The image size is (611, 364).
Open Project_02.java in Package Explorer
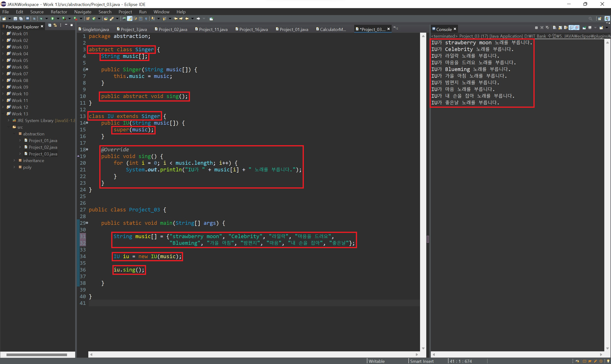pos(43,147)
